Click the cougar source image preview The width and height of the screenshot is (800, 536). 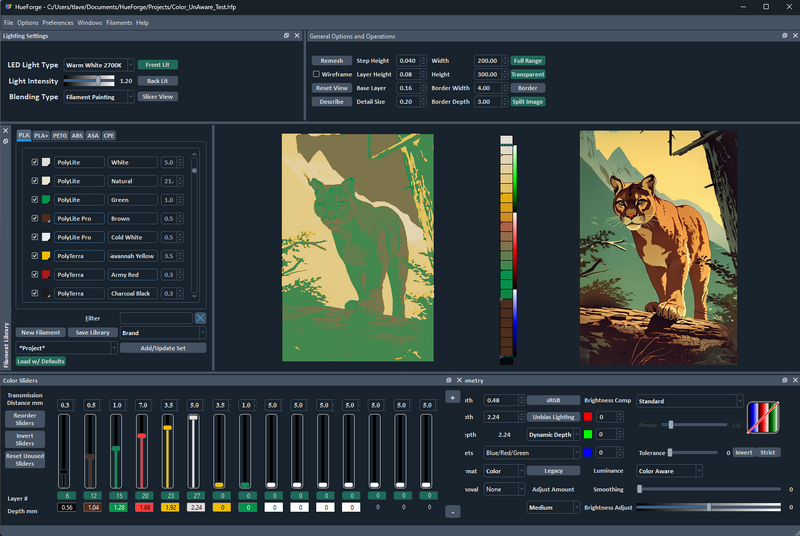(x=658, y=247)
